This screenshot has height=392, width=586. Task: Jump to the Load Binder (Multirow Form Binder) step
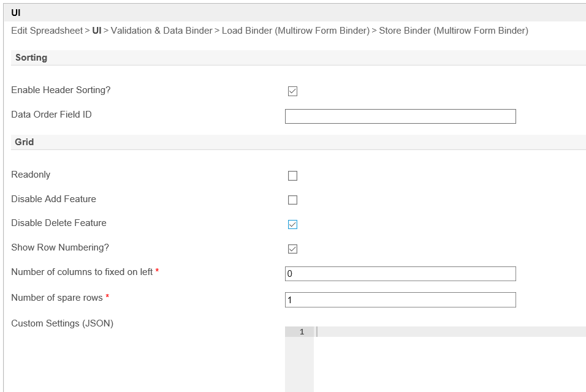pos(295,31)
